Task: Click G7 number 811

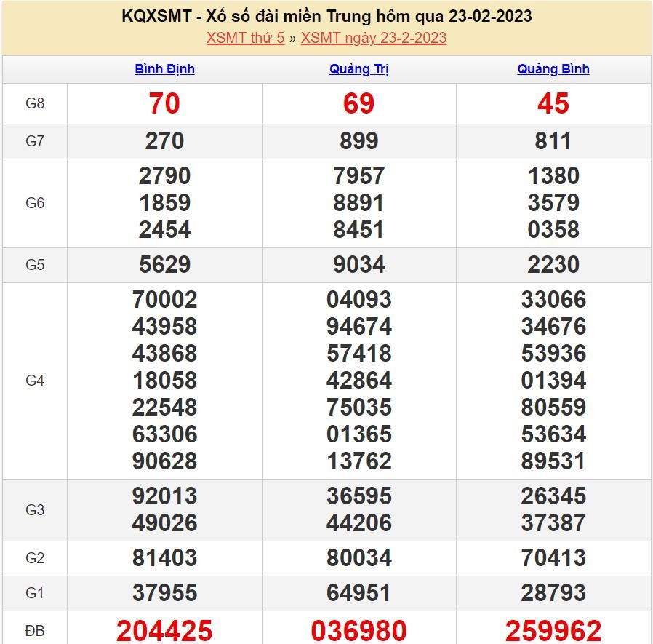Action: coord(553,141)
